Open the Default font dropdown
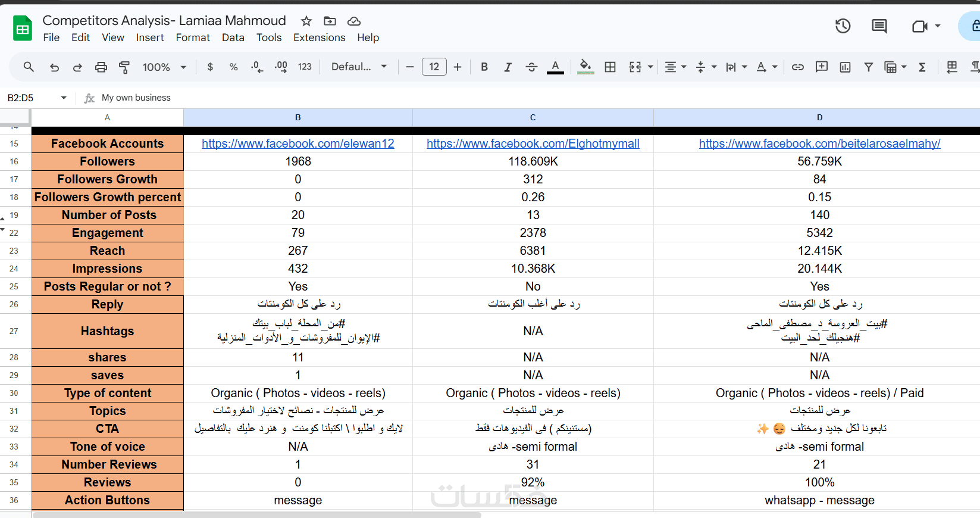Viewport: 980px width, 518px height. 359,67
